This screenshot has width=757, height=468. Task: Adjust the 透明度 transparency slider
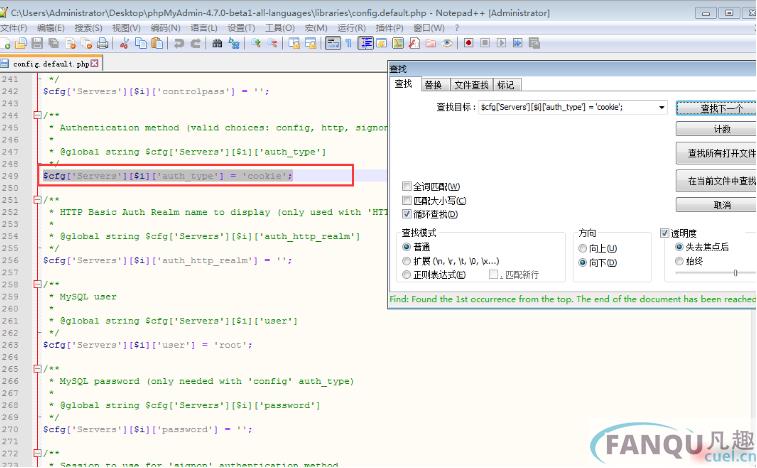(x=735, y=272)
